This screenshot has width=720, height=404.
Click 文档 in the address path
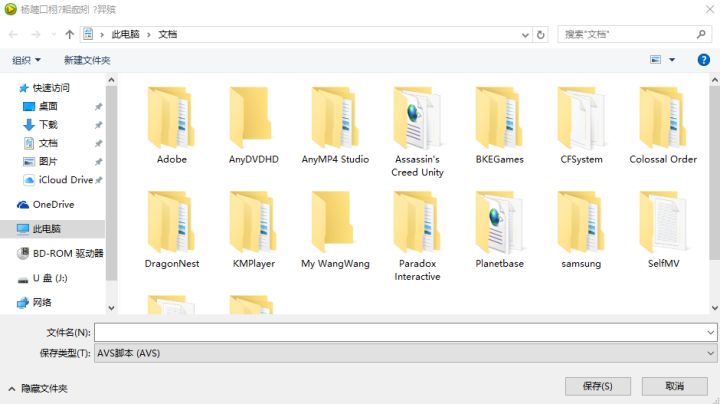[x=168, y=34]
